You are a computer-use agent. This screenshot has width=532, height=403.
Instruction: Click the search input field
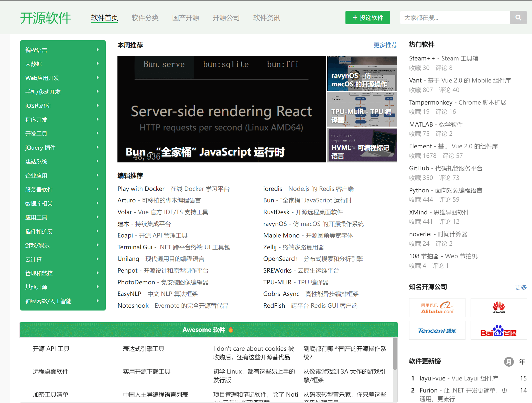(455, 18)
